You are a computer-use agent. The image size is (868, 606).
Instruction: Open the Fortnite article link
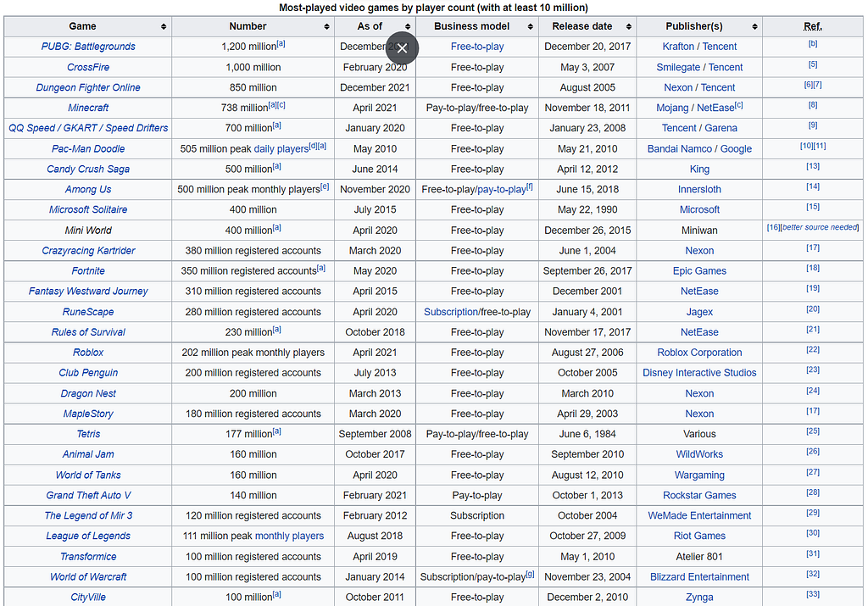(88, 270)
